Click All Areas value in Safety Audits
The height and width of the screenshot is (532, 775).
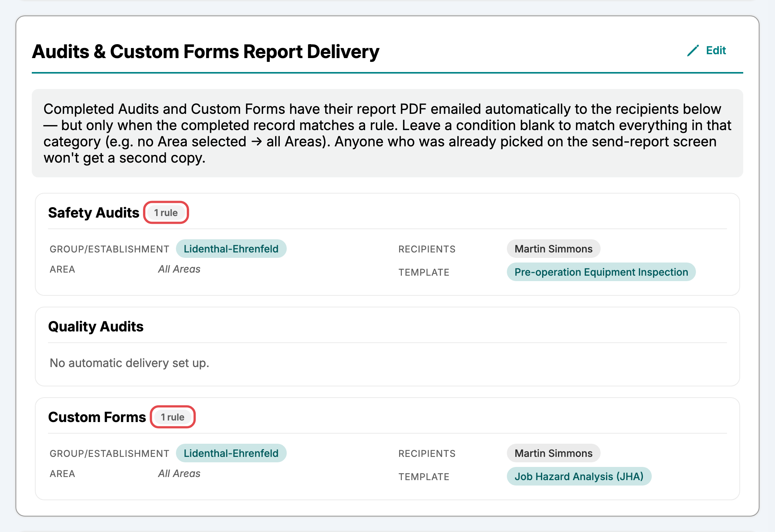click(x=179, y=269)
